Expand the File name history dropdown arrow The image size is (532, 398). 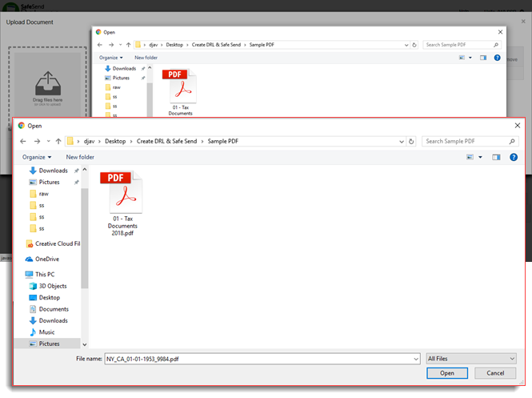pos(415,360)
